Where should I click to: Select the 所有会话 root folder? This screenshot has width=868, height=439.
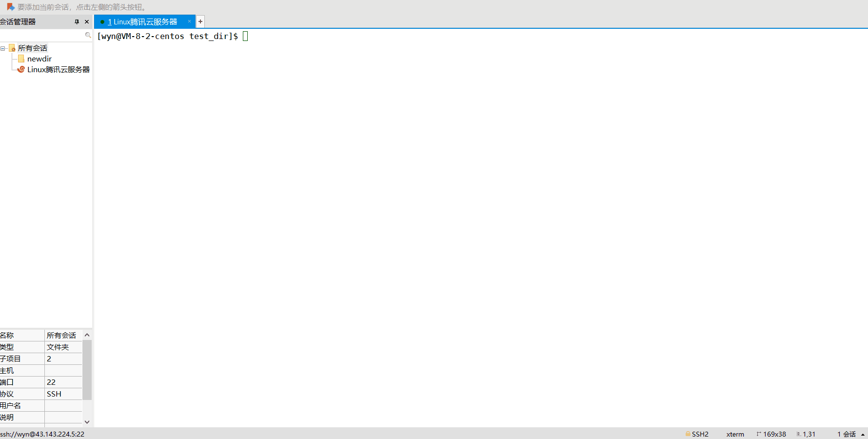pos(33,48)
